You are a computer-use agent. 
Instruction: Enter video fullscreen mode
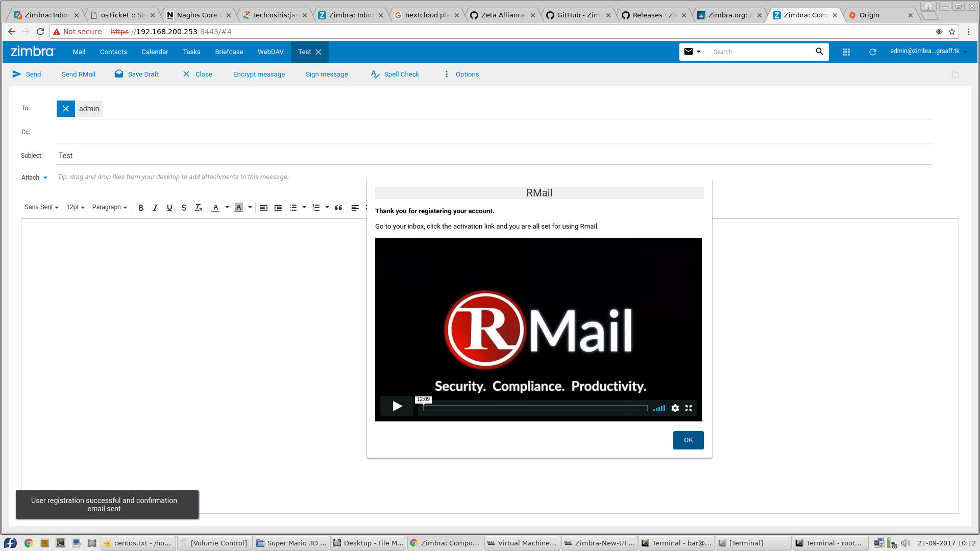pyautogui.click(x=689, y=408)
